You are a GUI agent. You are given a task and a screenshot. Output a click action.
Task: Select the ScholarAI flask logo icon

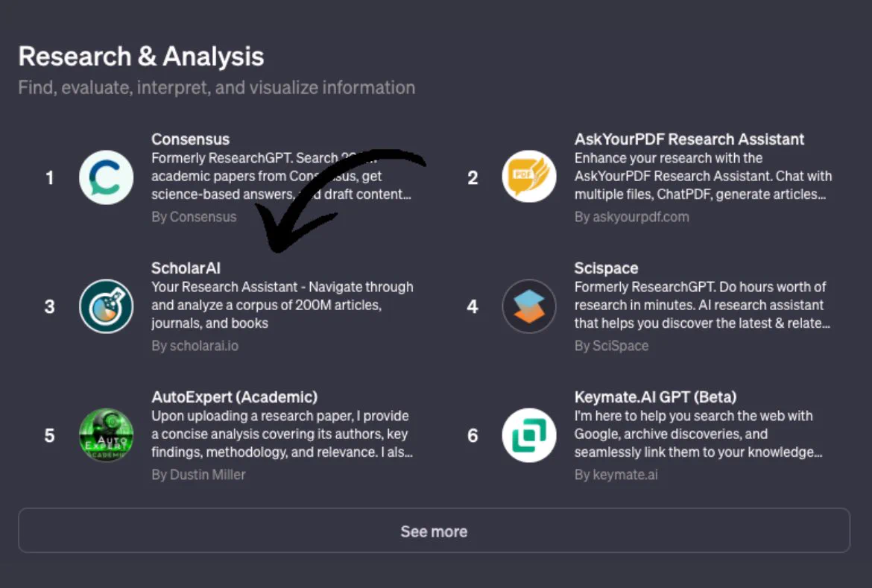coord(107,306)
